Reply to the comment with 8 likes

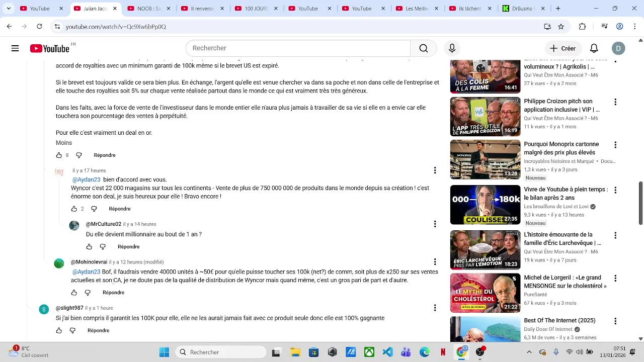tap(105, 155)
